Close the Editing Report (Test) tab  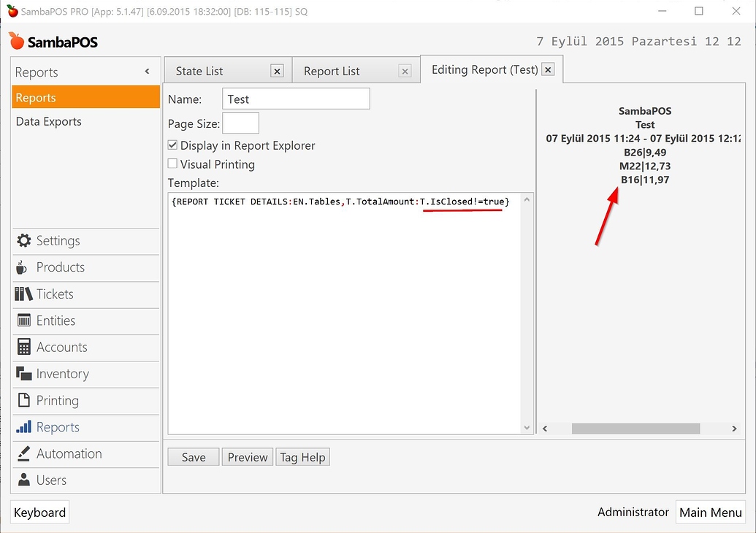click(x=548, y=69)
